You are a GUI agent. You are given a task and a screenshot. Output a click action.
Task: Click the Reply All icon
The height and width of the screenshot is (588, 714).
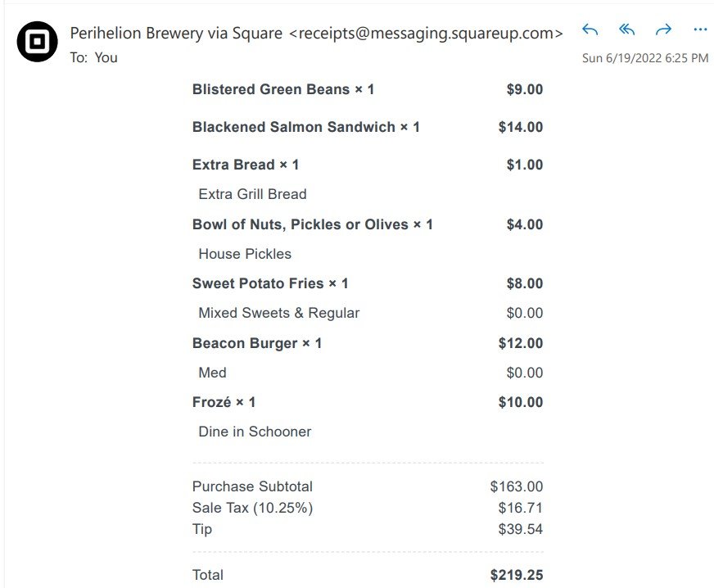tap(626, 30)
